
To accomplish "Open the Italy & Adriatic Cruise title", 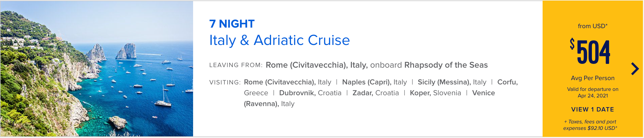I will pyautogui.click(x=280, y=40).
